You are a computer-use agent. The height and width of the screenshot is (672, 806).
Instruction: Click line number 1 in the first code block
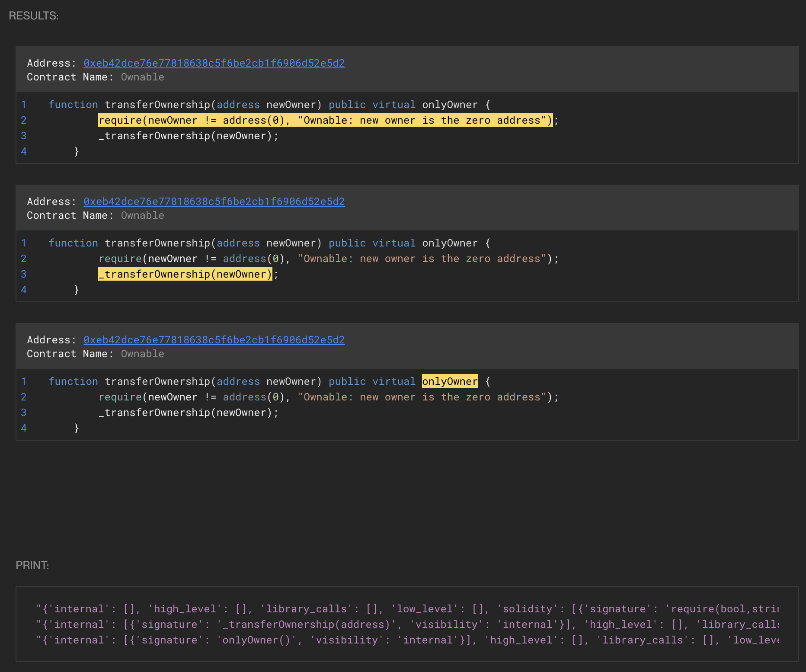[x=24, y=105]
